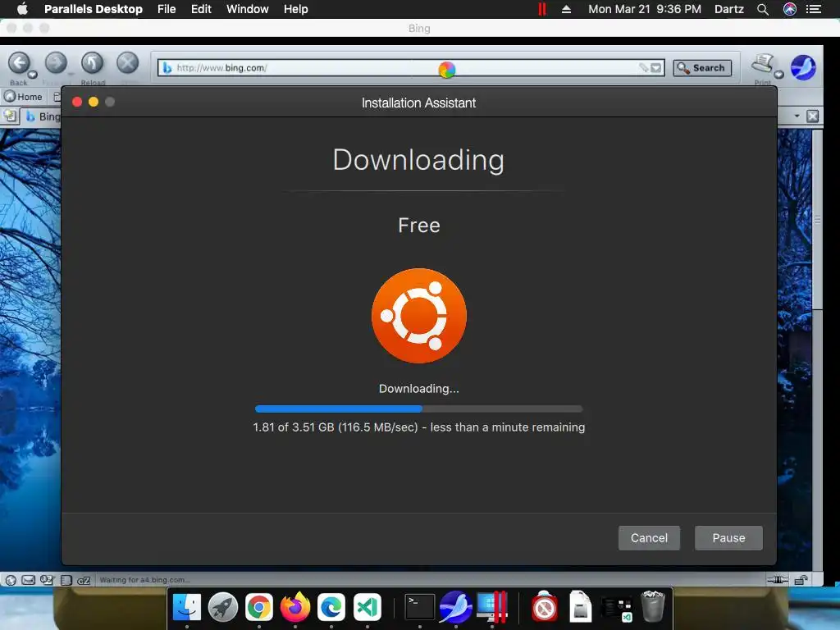Open the tab list dropdown arrow
Image resolution: width=840 pixels, height=630 pixels.
point(797,116)
